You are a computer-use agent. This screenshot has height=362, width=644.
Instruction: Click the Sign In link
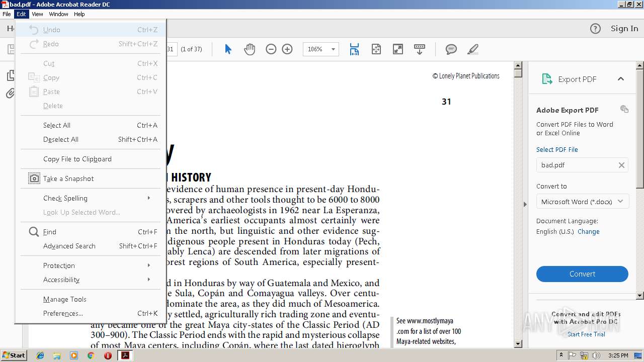point(624,29)
